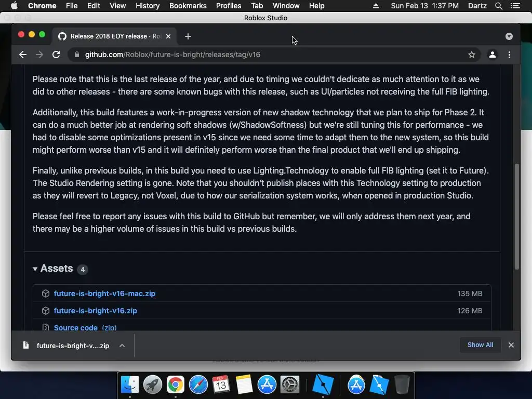Click the 135 MB file size
This screenshot has height=399, width=532.
pos(470,294)
